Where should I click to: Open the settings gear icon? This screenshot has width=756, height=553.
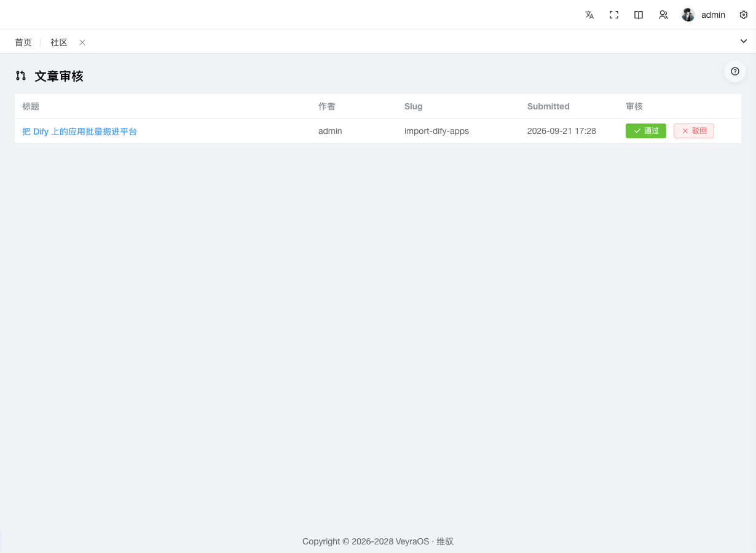(x=744, y=15)
